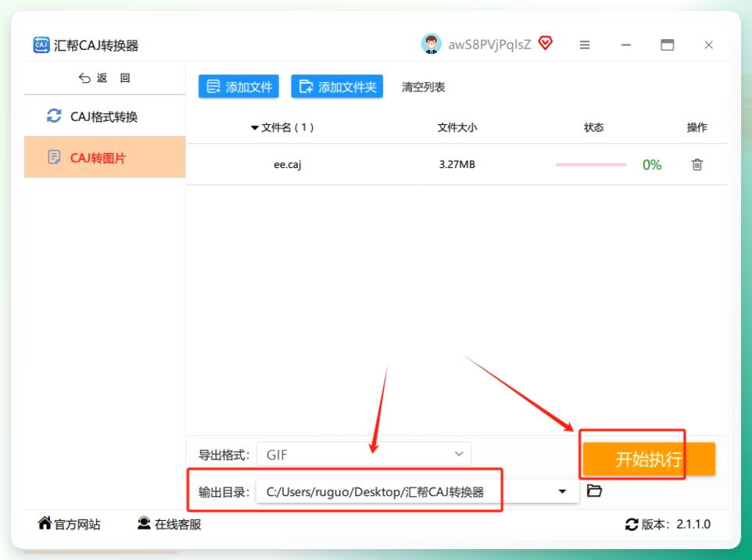
Task: Click 清空列表 to clear the list
Action: point(424,87)
